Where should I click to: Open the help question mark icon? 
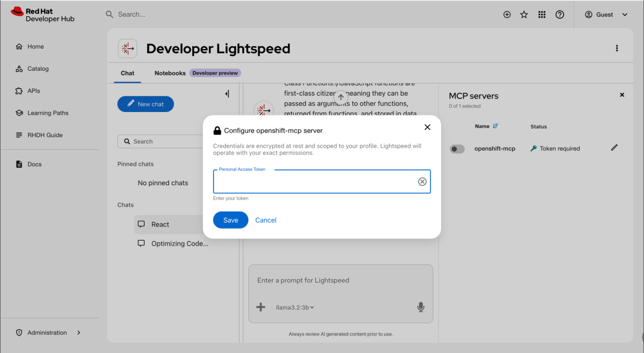click(x=560, y=15)
